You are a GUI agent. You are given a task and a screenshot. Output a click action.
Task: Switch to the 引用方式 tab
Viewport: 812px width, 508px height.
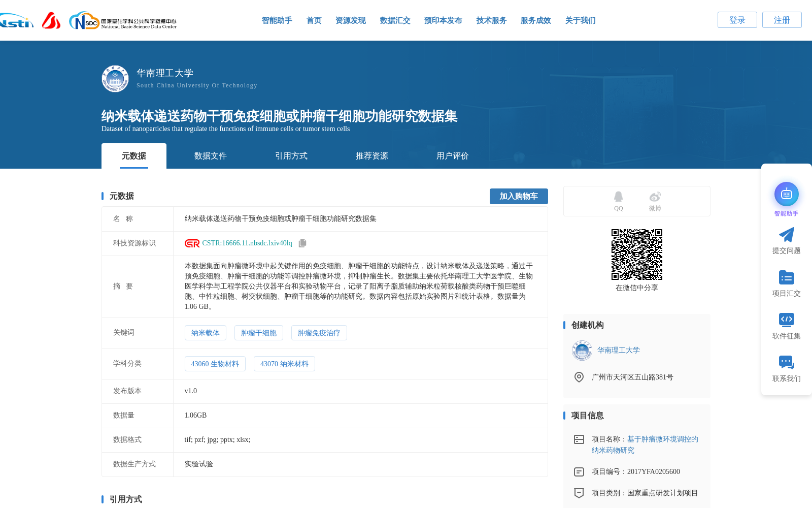click(x=291, y=156)
